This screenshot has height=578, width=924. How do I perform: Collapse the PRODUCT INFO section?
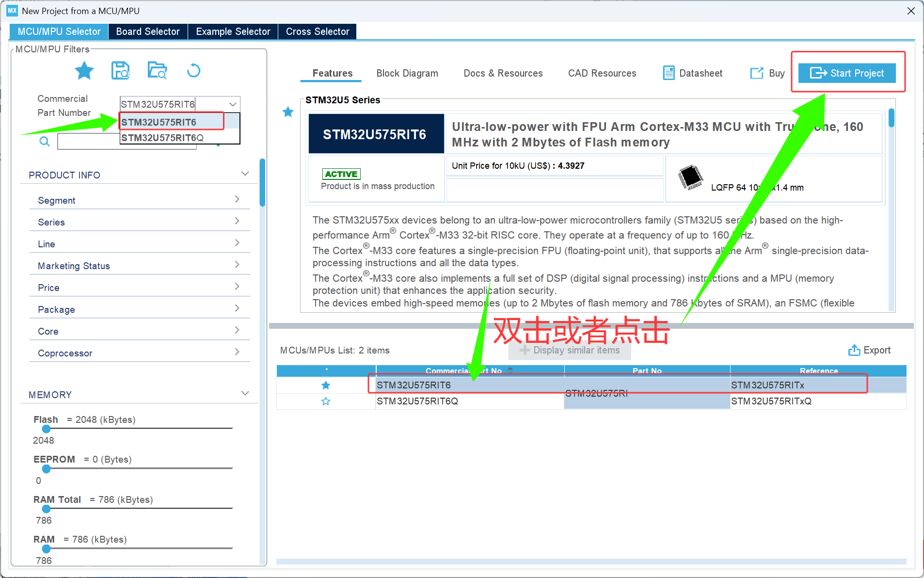[x=245, y=174]
